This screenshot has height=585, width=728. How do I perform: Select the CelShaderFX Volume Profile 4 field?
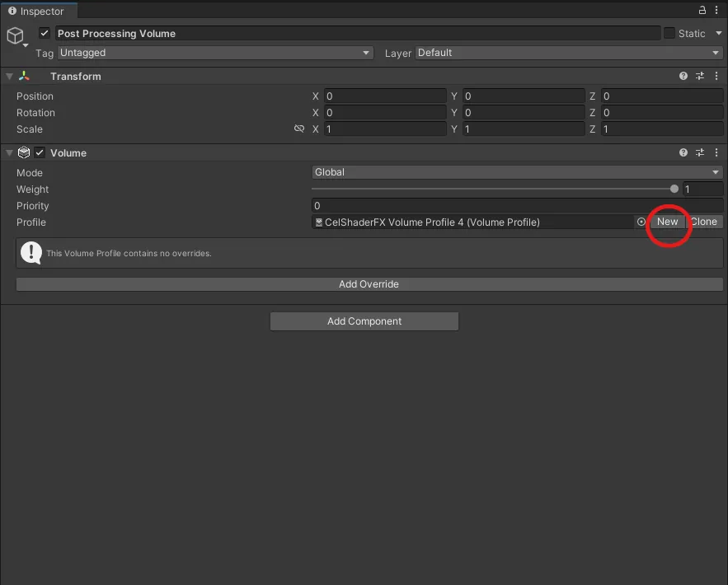click(x=472, y=222)
